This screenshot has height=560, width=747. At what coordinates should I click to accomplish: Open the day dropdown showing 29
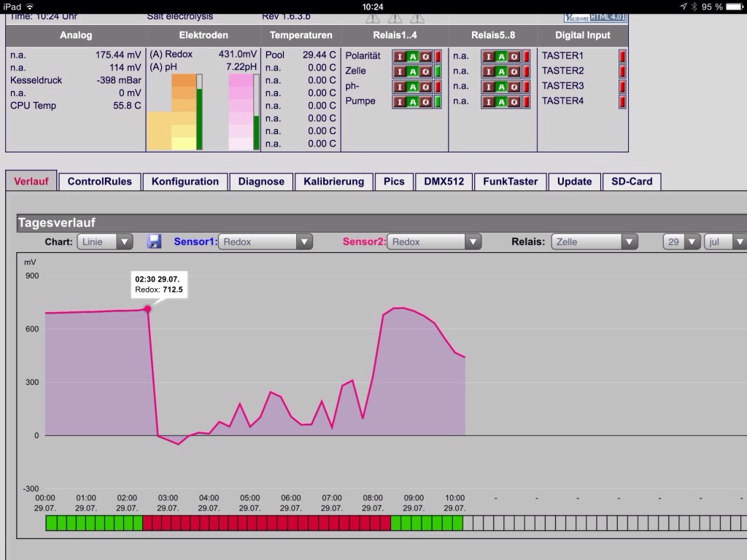click(681, 241)
